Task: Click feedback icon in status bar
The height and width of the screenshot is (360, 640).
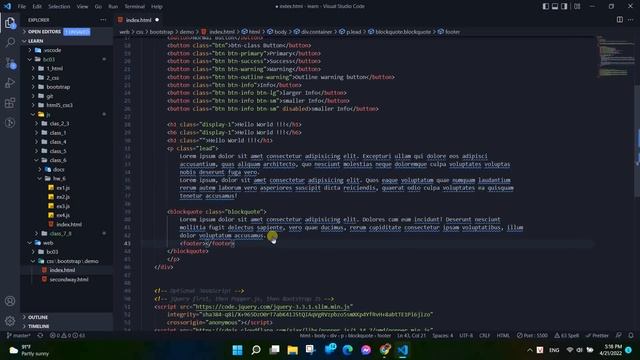Action: coord(619,336)
